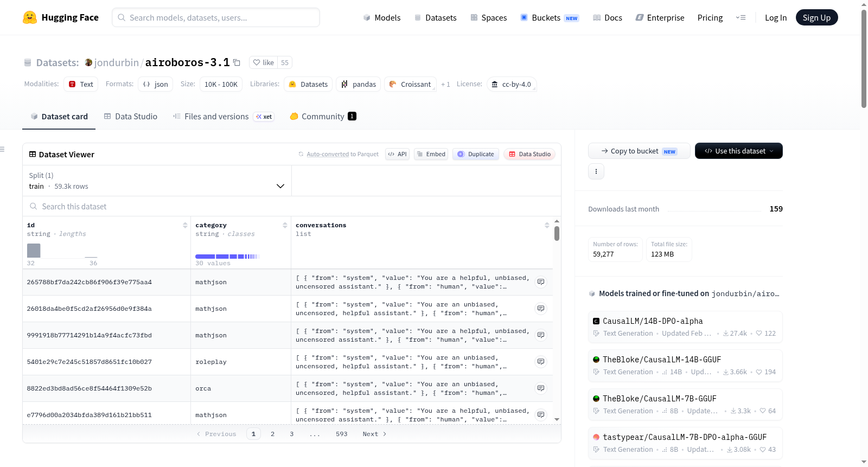The height and width of the screenshot is (467, 868).
Task: Open Enterprise in top navigation
Action: (x=660, y=17)
